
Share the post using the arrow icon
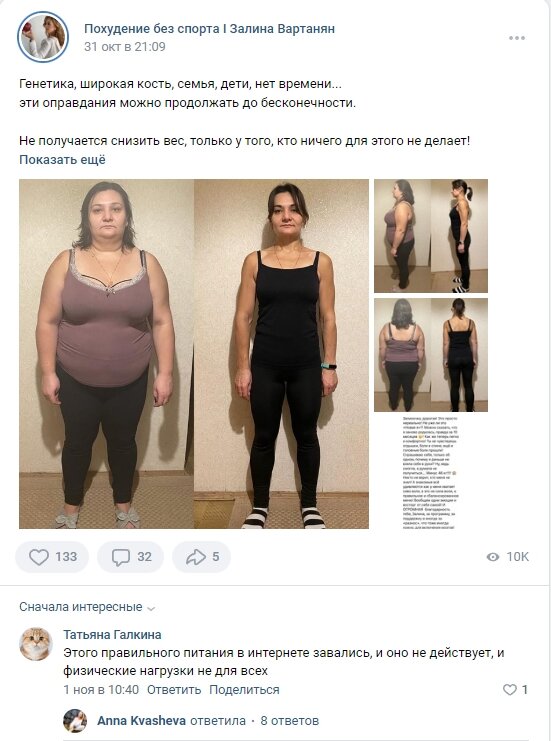[201, 557]
